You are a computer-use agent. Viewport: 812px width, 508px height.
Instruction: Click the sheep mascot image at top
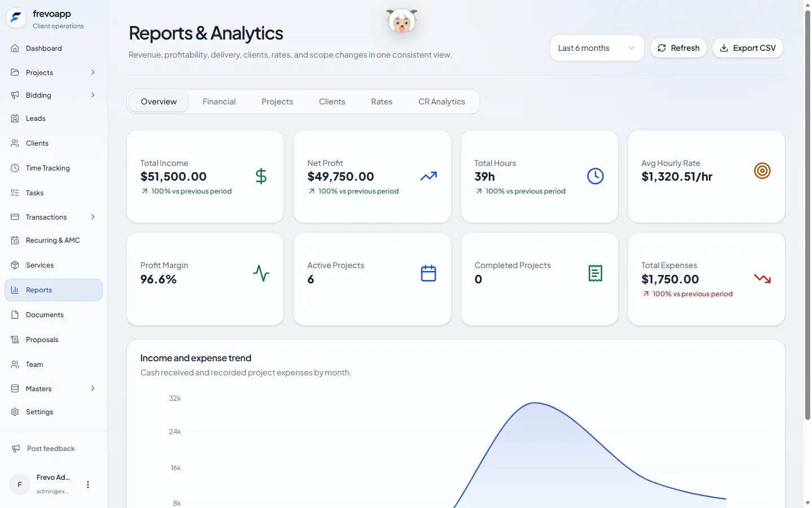point(401,21)
